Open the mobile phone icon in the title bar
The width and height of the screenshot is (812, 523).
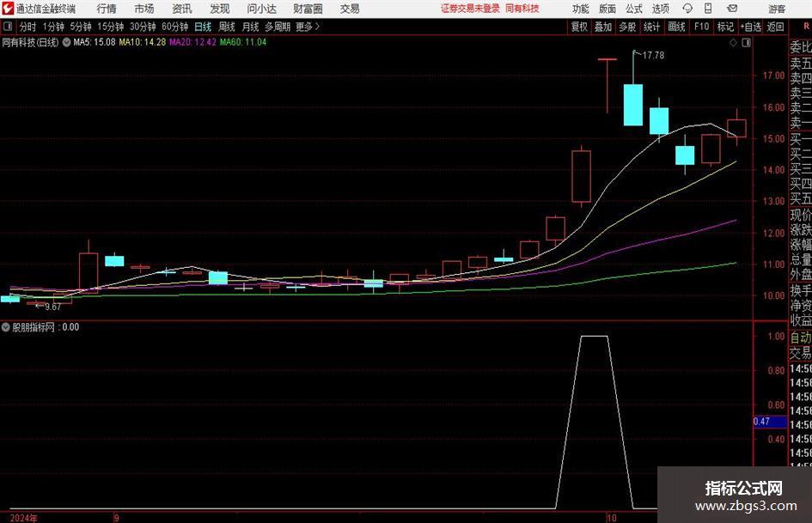[708, 9]
